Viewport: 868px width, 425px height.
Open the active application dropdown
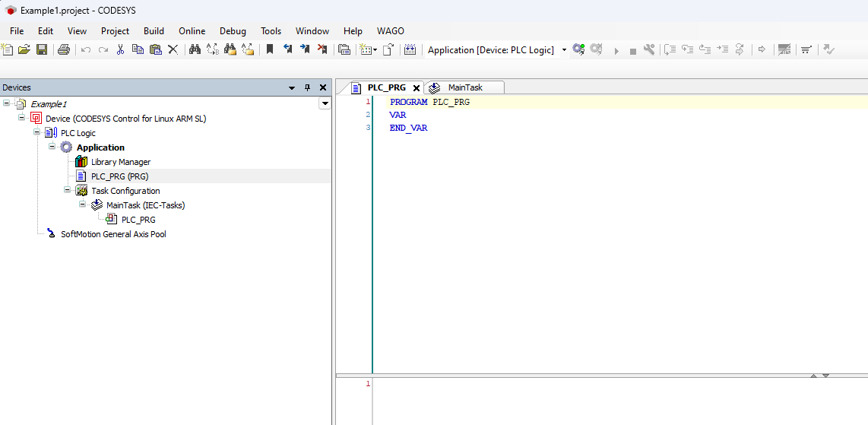tap(564, 50)
